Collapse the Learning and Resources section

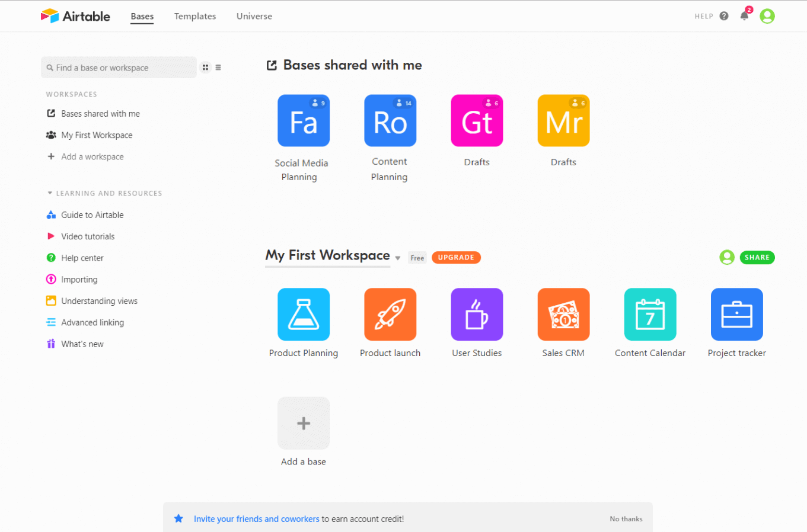[50, 193]
